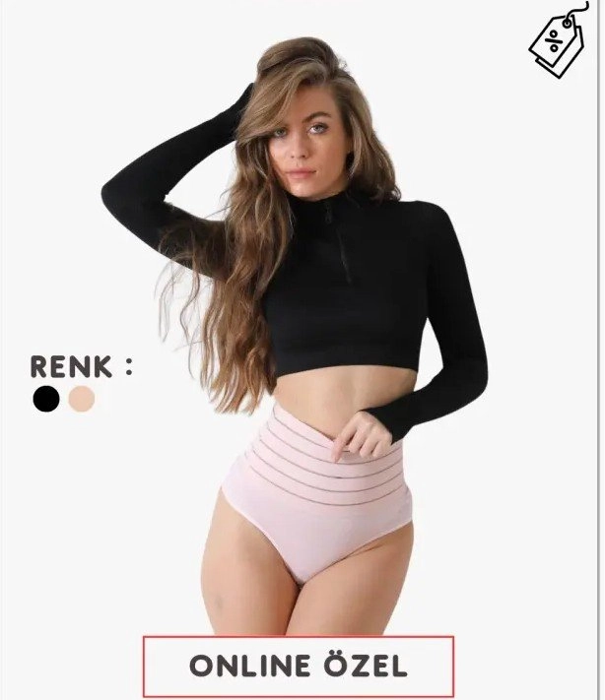Click the colon after the RENK label
The height and width of the screenshot is (700, 605).
point(129,367)
